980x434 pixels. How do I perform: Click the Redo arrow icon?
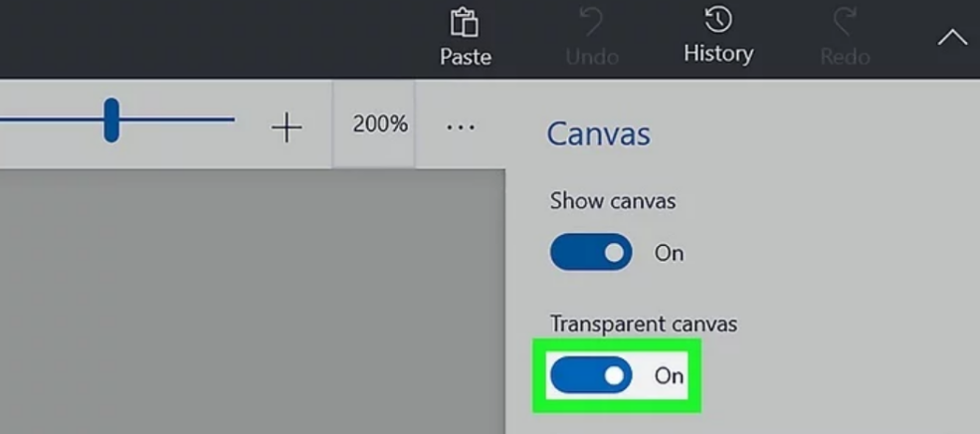[x=845, y=23]
